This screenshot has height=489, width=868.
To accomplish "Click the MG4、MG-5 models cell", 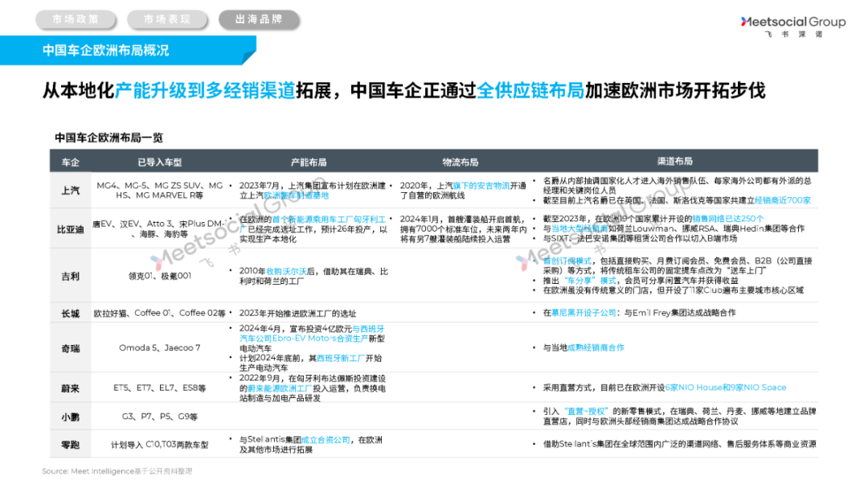I will [160, 191].
